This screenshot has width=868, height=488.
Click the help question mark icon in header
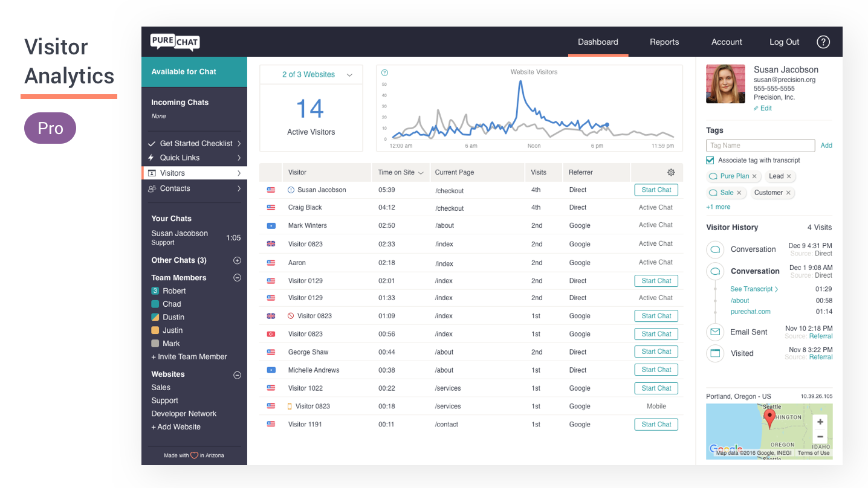823,42
